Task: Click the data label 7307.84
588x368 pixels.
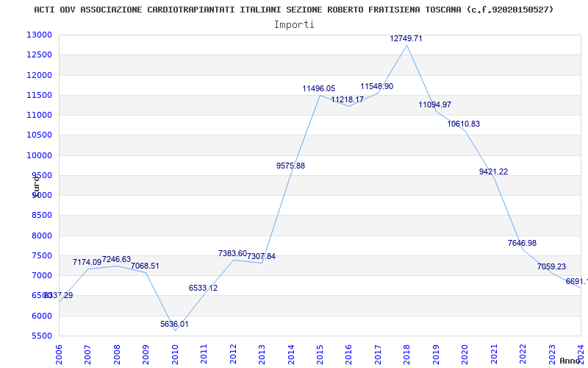Action: tap(262, 256)
